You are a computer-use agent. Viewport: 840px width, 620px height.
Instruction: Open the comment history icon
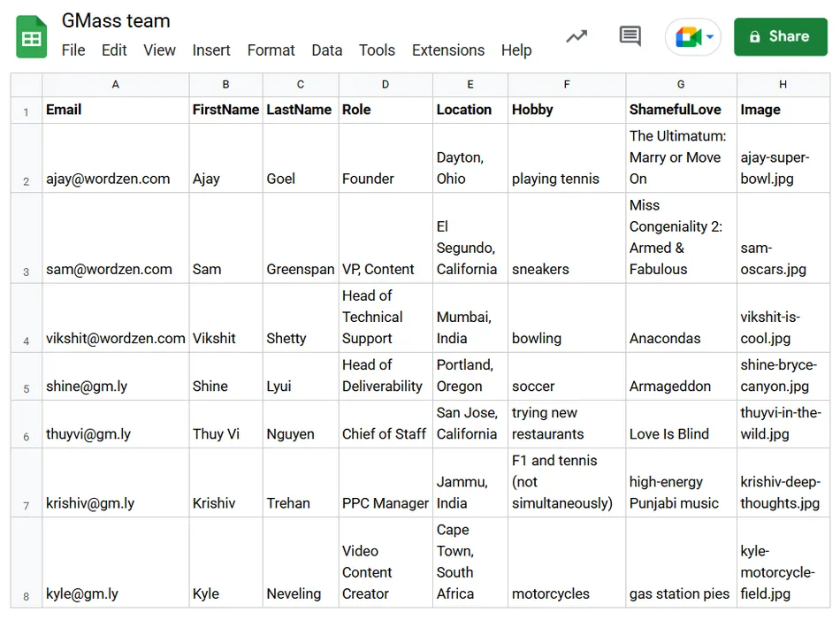[x=630, y=36]
